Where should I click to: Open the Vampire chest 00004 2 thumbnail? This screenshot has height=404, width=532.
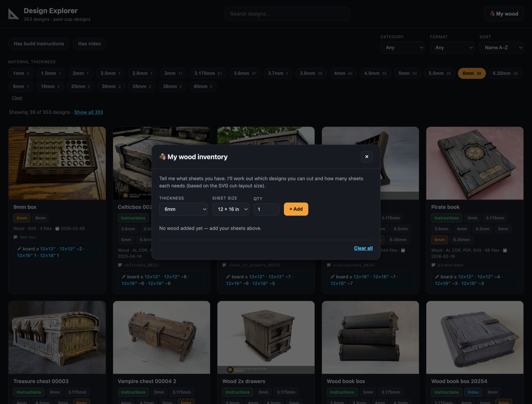tap(161, 337)
